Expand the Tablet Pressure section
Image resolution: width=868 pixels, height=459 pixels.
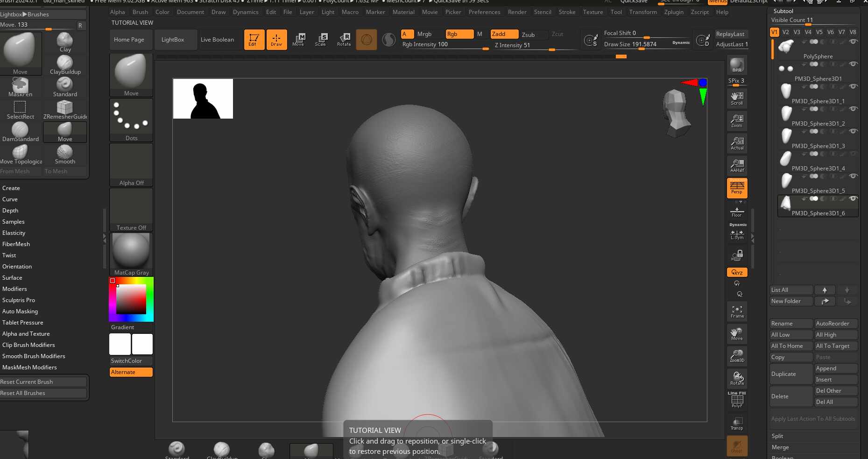[22, 323]
